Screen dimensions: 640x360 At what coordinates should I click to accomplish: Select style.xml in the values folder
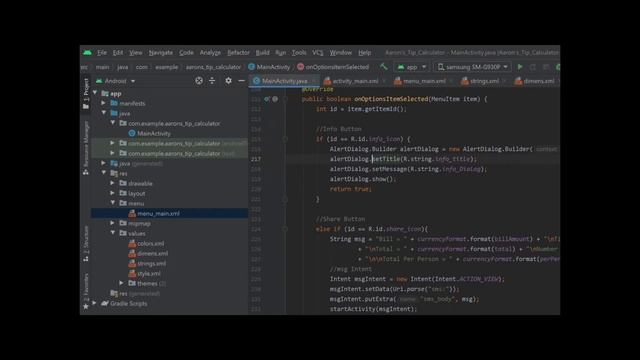point(144,273)
